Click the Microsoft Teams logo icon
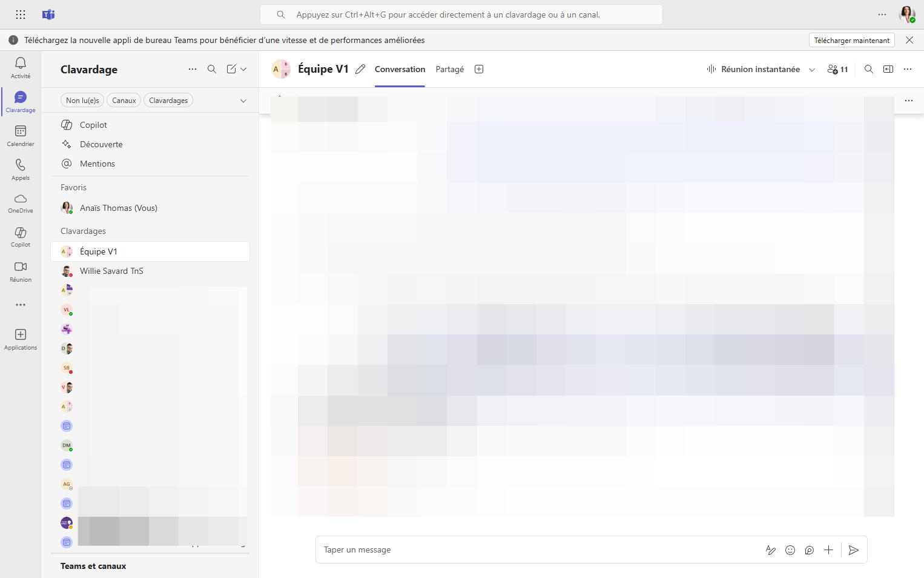 point(48,15)
